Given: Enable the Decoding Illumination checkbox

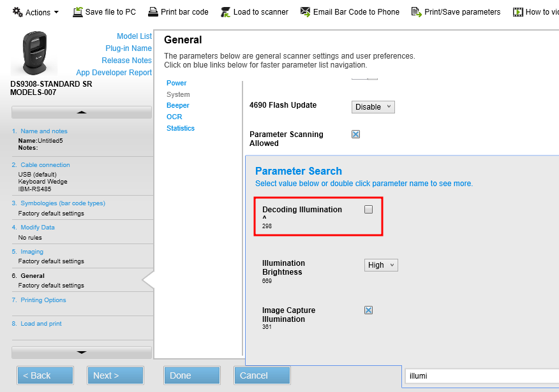Looking at the screenshot, I should tap(369, 209).
